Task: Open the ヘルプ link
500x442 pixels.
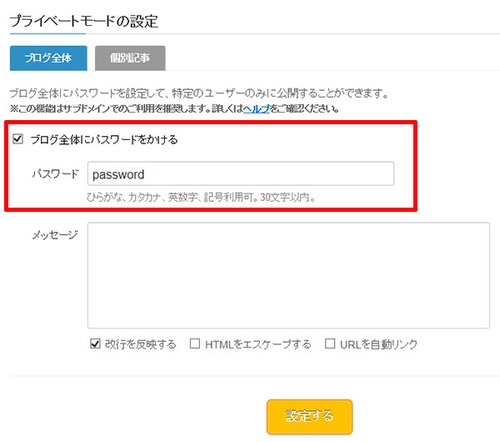Action: click(x=256, y=109)
